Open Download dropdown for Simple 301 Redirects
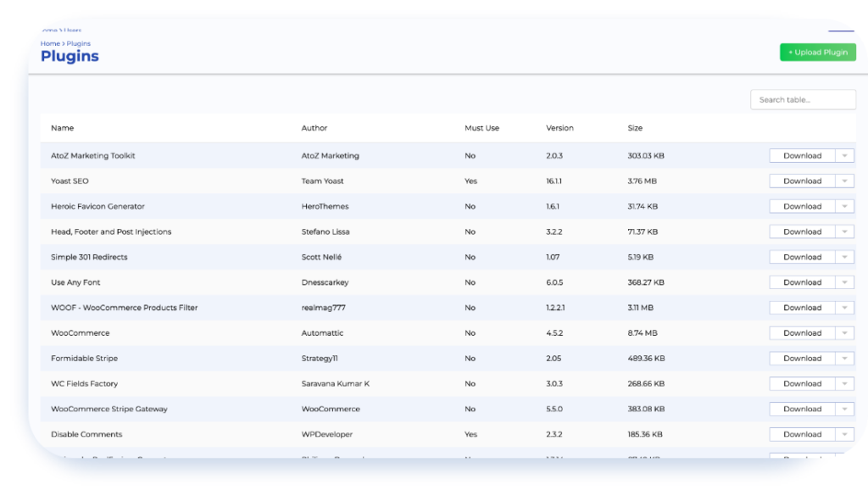The image size is (868, 496). 844,256
